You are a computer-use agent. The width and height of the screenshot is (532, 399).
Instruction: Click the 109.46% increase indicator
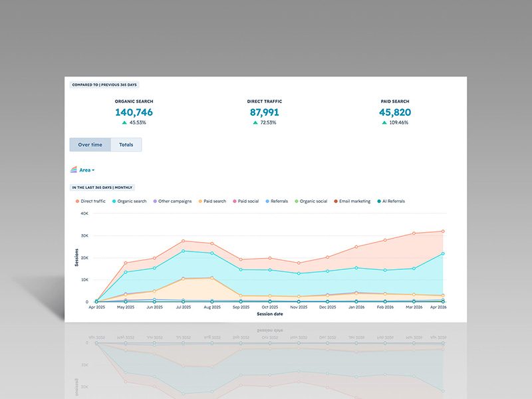[395, 122]
